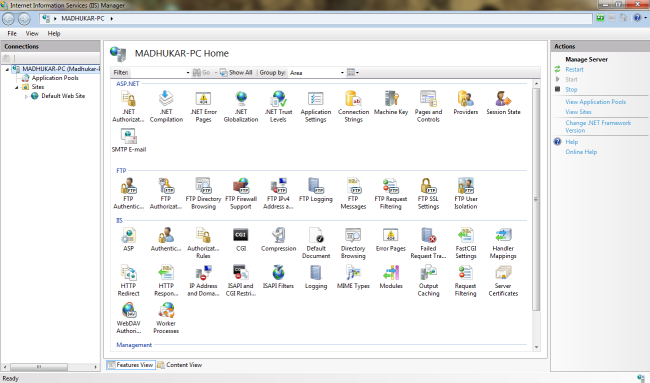Click the Management group header
The image size is (650, 383).
(x=134, y=345)
